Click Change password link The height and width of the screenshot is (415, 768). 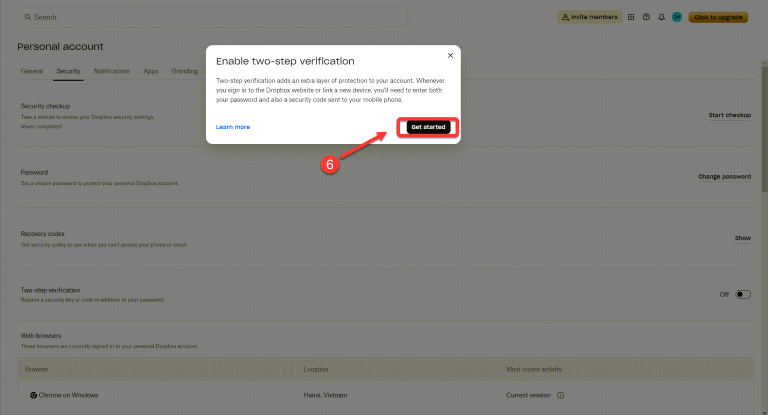click(724, 176)
